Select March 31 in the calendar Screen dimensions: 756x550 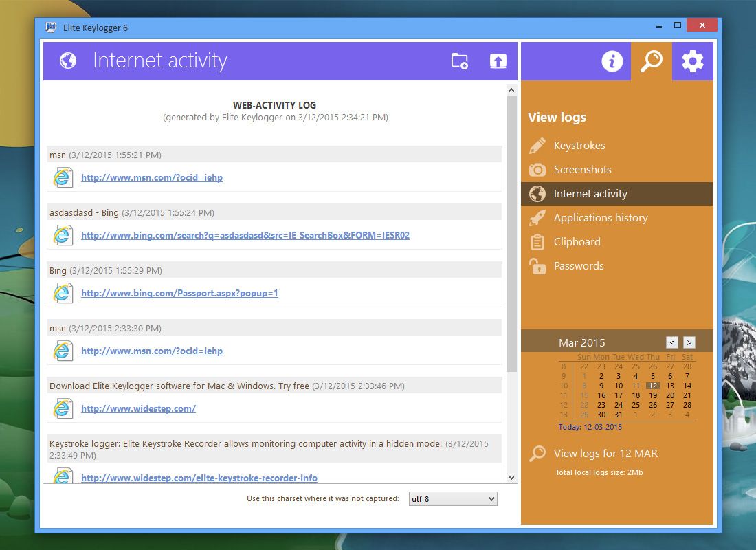click(x=619, y=415)
